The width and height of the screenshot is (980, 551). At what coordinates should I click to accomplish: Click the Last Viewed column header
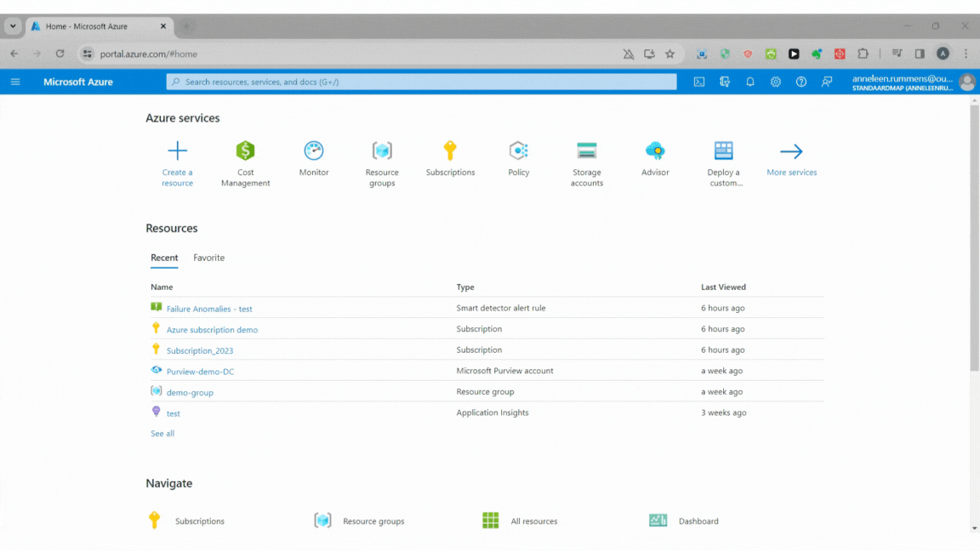(723, 287)
